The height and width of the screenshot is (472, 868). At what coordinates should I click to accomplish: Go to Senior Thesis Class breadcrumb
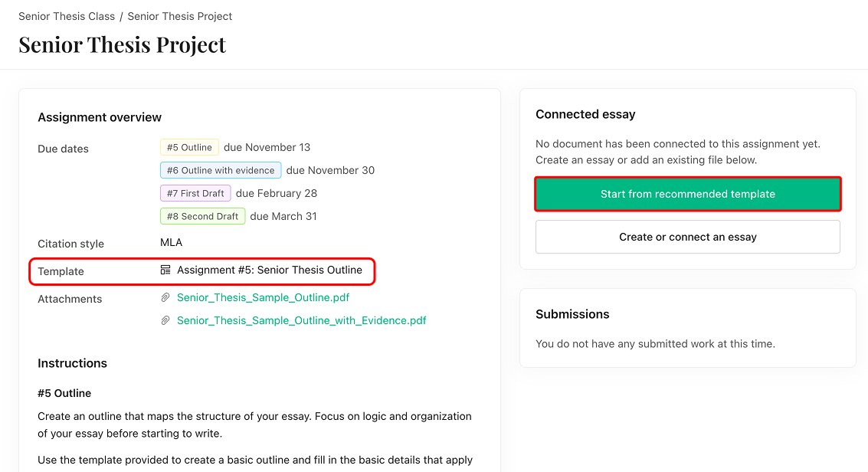67,17
